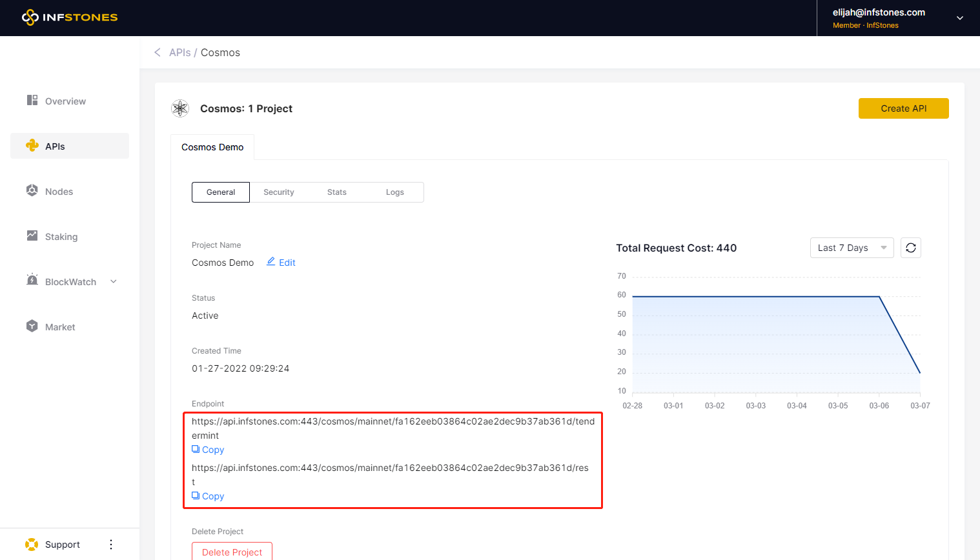Open the Last 7 Days dropdown
This screenshot has height=560, width=980.
coord(852,248)
